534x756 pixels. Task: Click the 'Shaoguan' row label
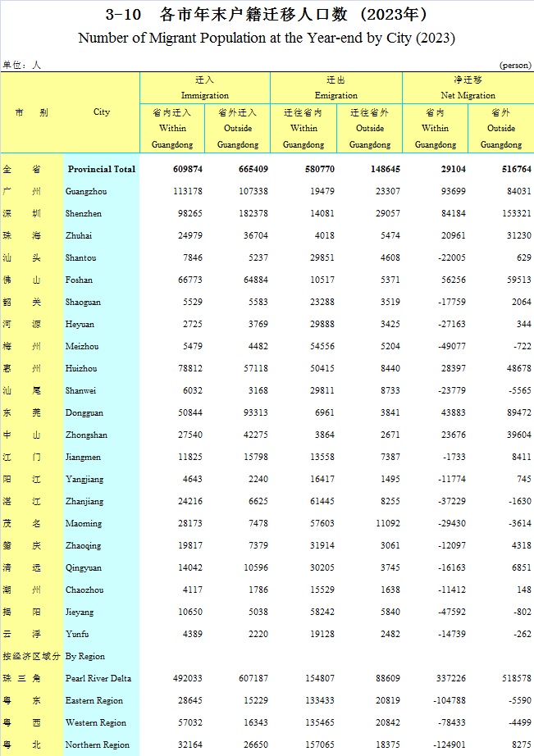[x=83, y=303]
